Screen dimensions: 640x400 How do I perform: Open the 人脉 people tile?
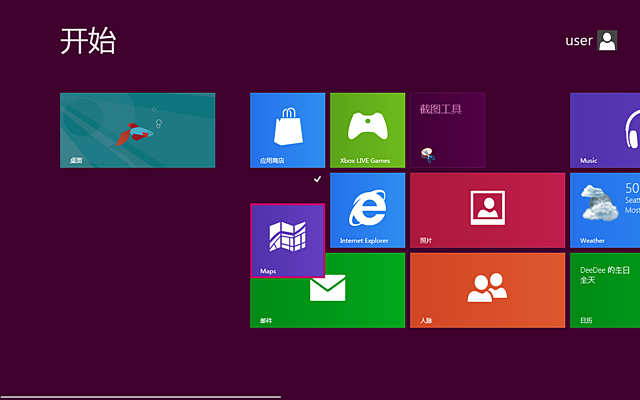pos(487,290)
